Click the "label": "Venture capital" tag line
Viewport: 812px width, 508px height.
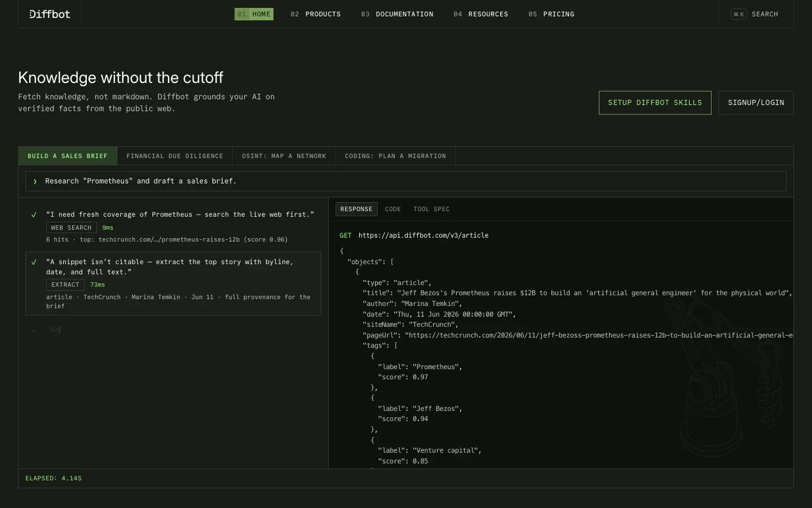[430, 450]
